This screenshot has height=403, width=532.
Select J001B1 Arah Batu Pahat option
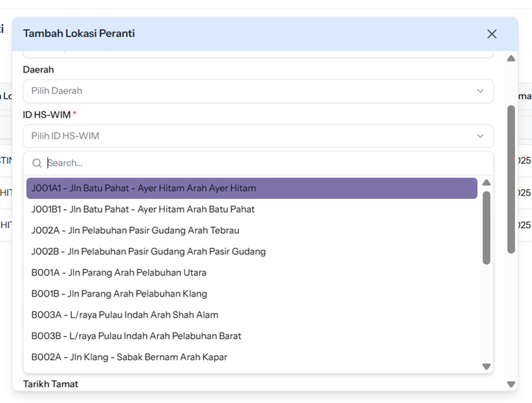click(252, 209)
